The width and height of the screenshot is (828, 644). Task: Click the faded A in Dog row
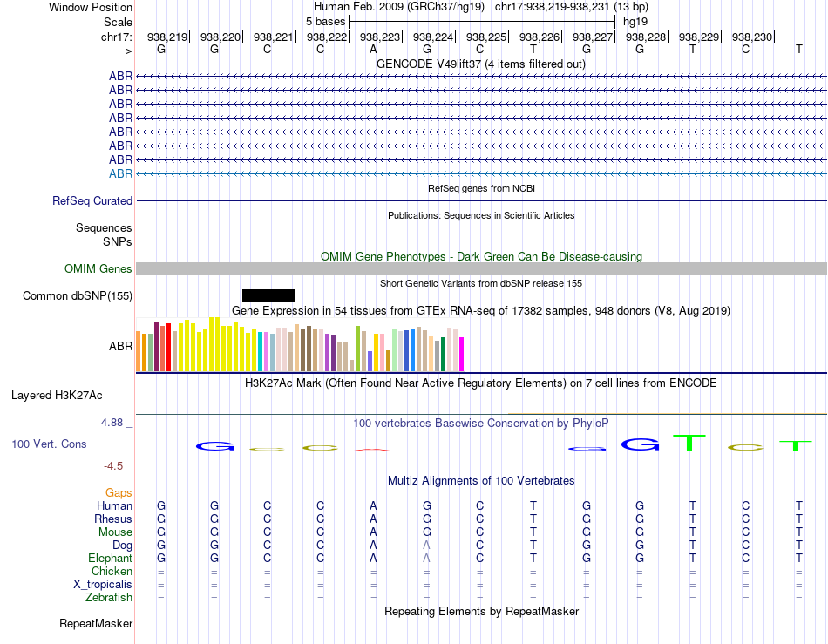pos(426,546)
